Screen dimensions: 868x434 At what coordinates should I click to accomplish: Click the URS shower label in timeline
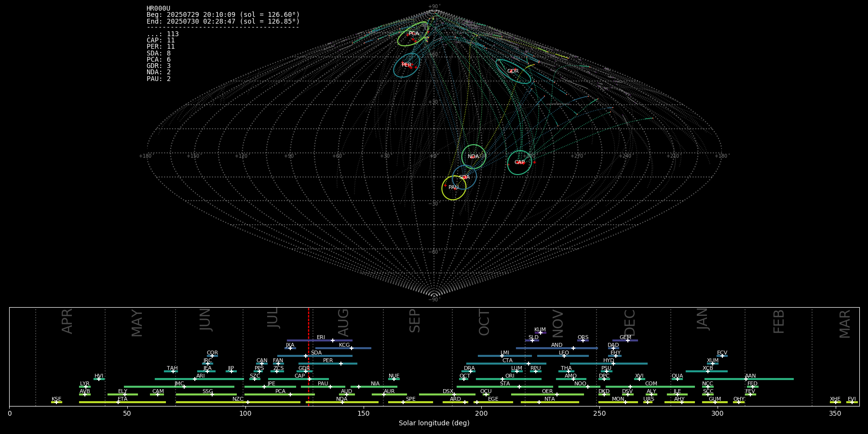click(x=649, y=399)
